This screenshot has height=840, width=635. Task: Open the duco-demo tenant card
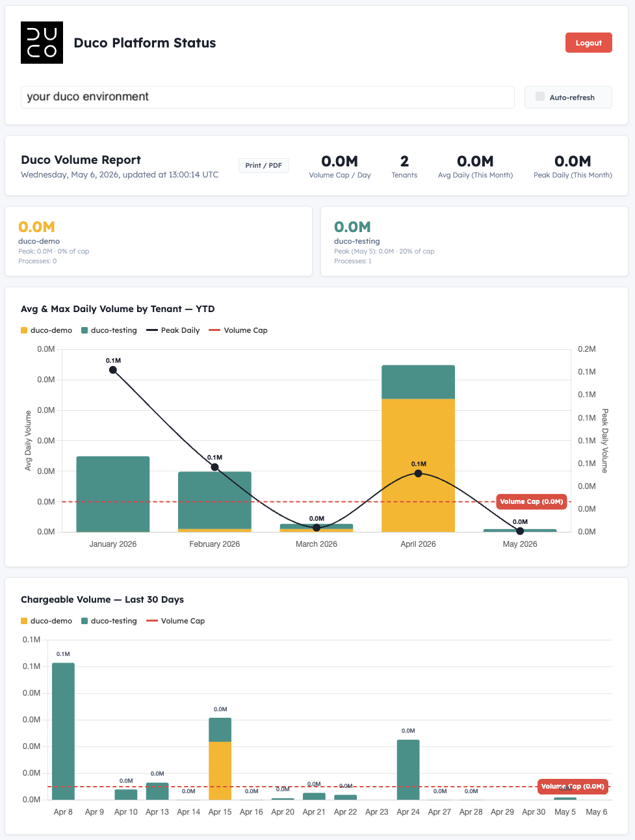pos(159,241)
